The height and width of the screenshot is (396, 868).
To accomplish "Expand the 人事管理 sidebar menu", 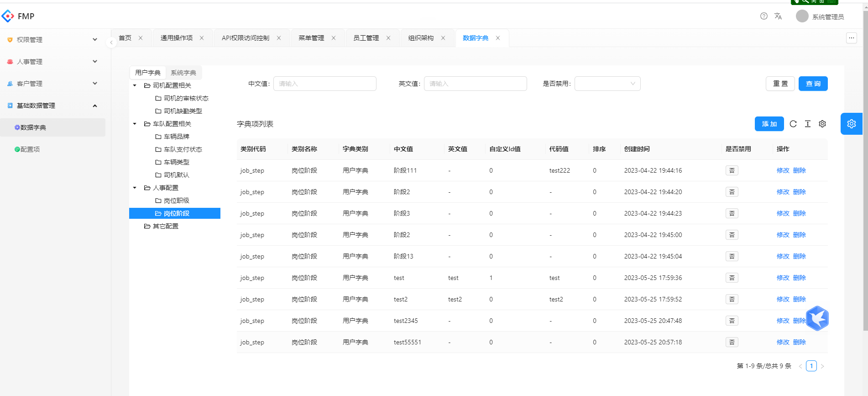I will coord(95,62).
